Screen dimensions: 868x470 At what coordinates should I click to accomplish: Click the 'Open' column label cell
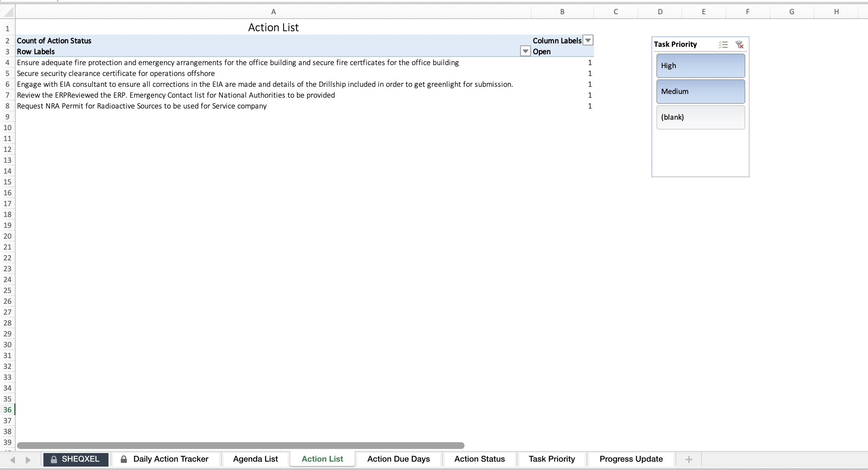[563, 52]
